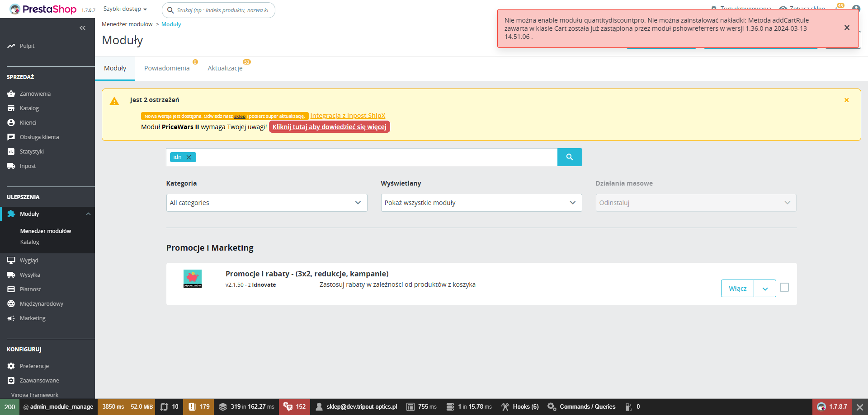Open Menedżer modułów in the sidebar
The height and width of the screenshot is (415, 868).
point(46,231)
